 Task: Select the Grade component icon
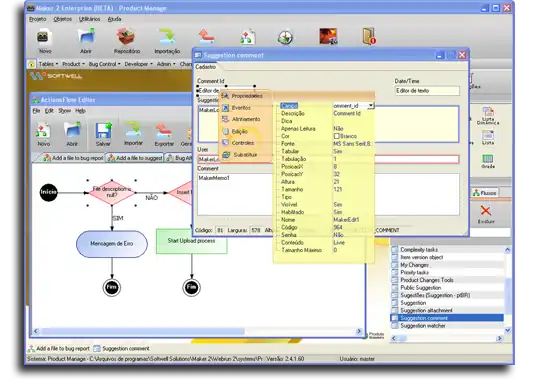[x=488, y=159]
